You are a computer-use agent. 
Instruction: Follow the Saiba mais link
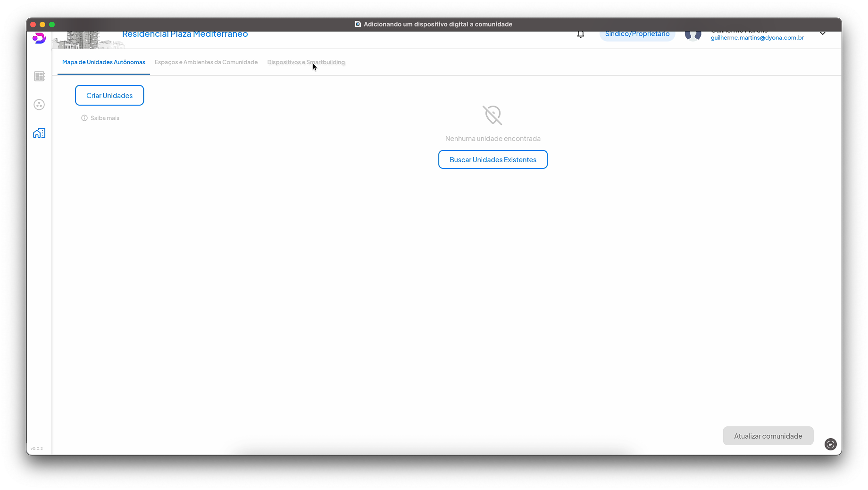click(x=105, y=118)
